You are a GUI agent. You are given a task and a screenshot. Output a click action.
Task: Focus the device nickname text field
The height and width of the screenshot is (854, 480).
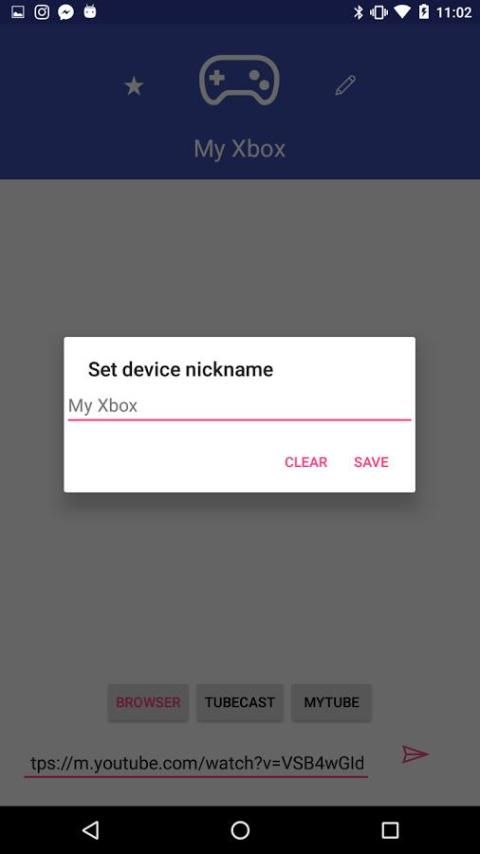[239, 406]
